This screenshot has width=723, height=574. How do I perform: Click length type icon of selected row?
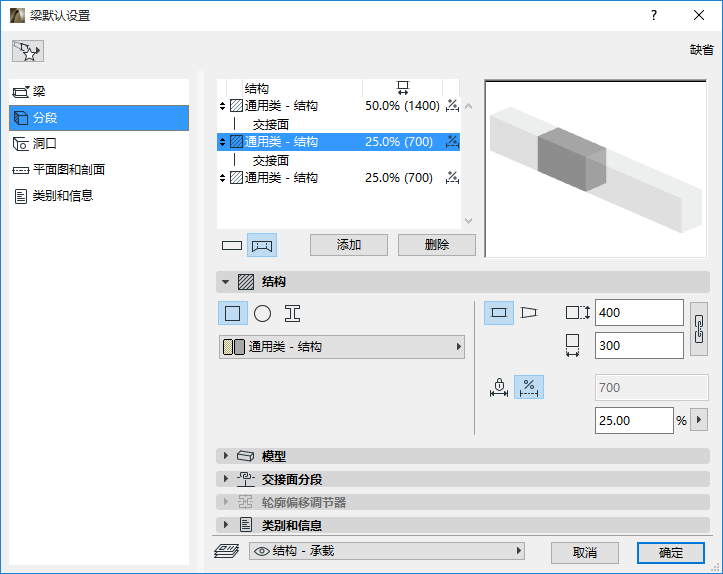coord(452,142)
